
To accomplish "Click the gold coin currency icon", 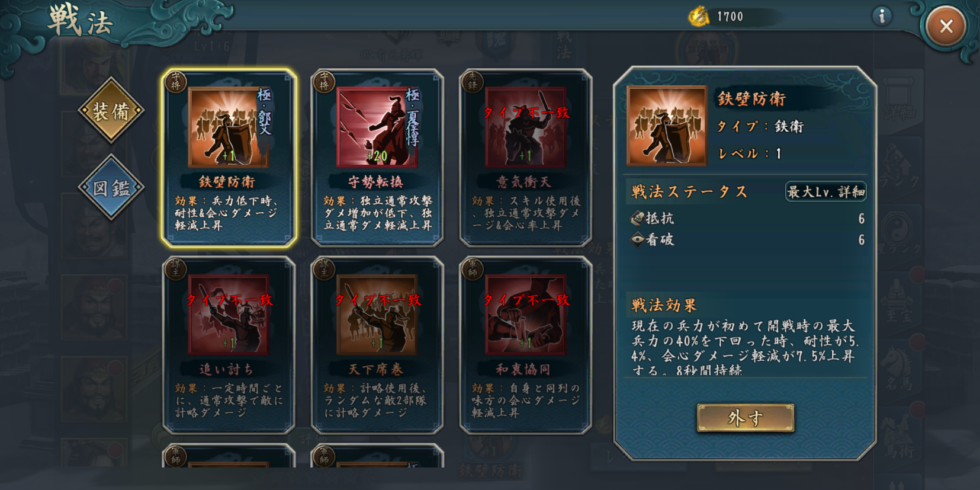I will point(699,16).
